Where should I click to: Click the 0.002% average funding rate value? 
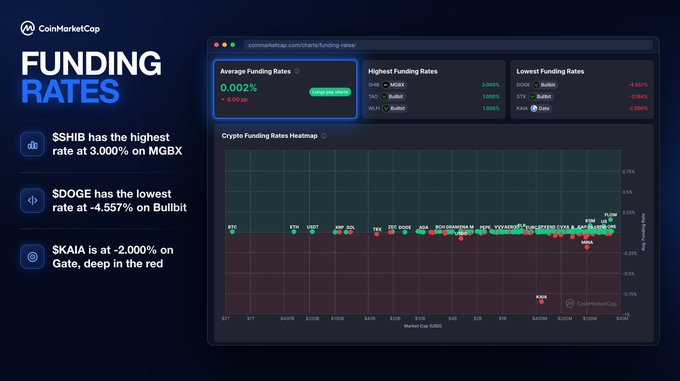pyautogui.click(x=239, y=88)
